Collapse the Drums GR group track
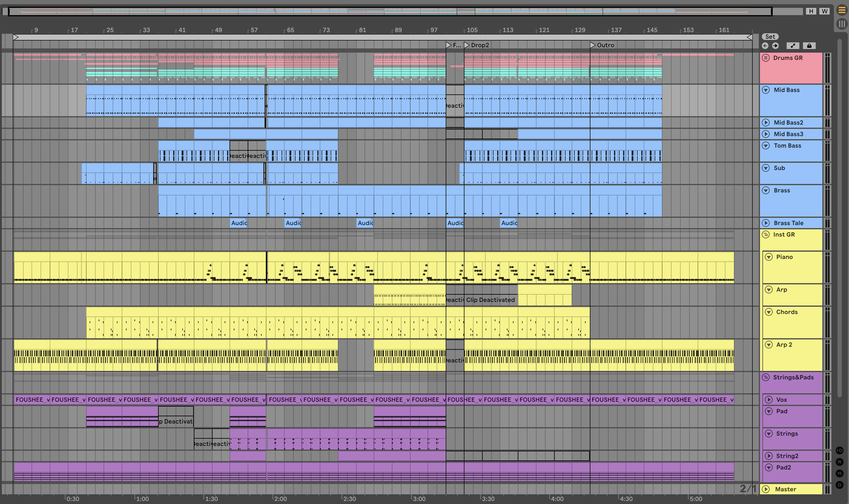The image size is (849, 504). click(766, 58)
